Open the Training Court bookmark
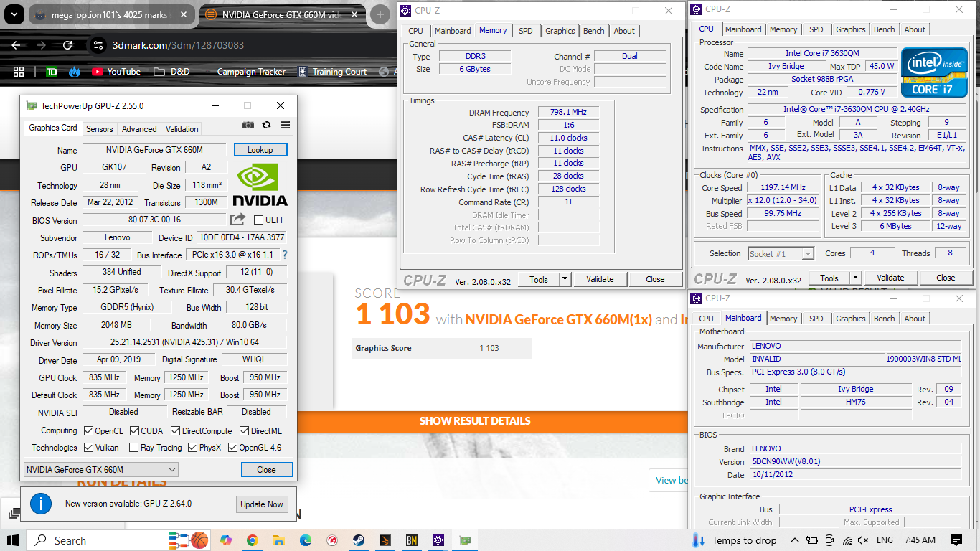This screenshot has height=551, width=980. [x=333, y=72]
